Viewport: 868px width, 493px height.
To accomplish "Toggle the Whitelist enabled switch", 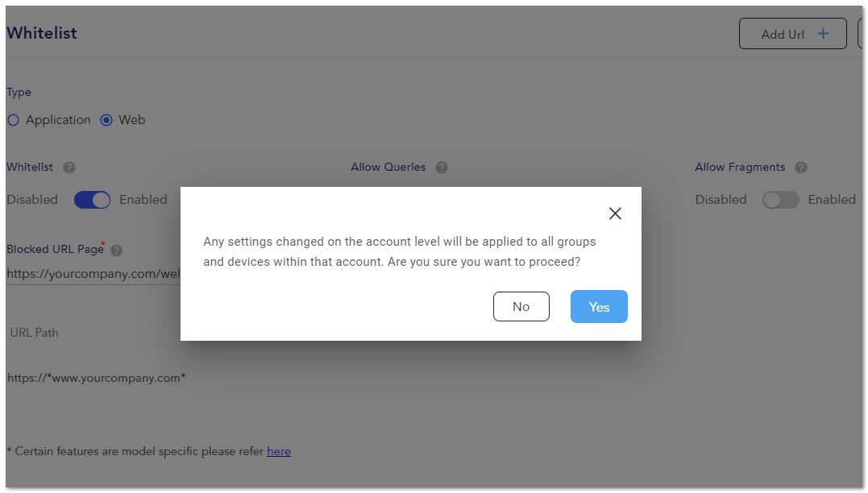I will tap(93, 200).
